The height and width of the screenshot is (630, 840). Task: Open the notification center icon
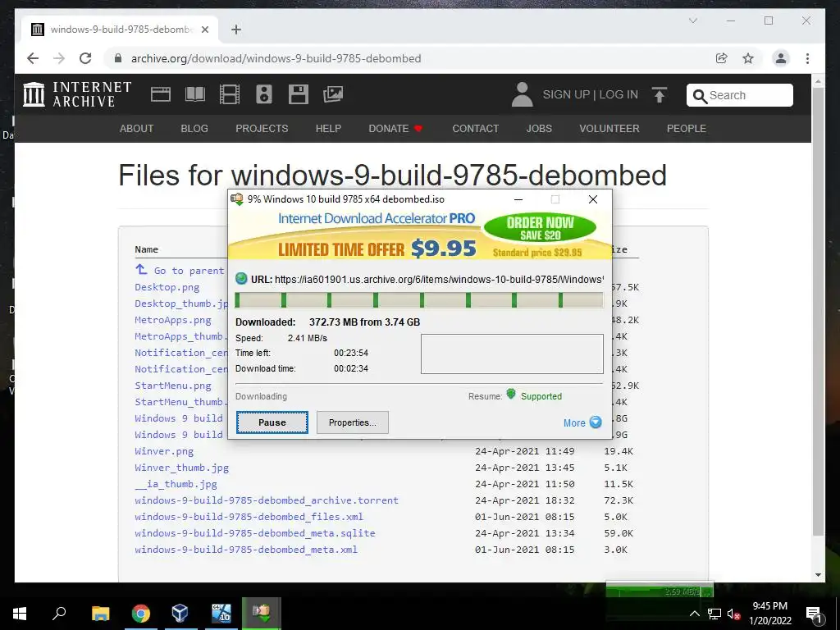(814, 614)
